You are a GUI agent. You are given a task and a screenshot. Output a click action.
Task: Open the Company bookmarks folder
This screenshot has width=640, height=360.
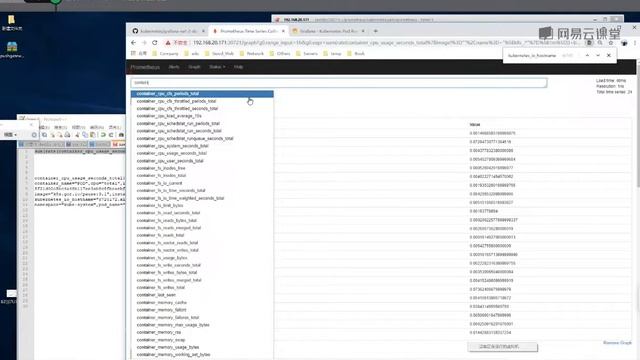165,53
